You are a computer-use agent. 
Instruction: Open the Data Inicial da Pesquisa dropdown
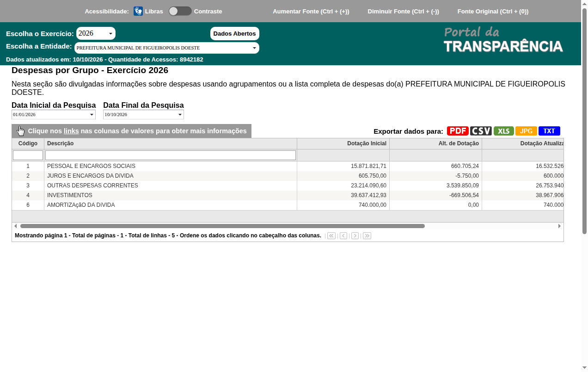(x=54, y=114)
